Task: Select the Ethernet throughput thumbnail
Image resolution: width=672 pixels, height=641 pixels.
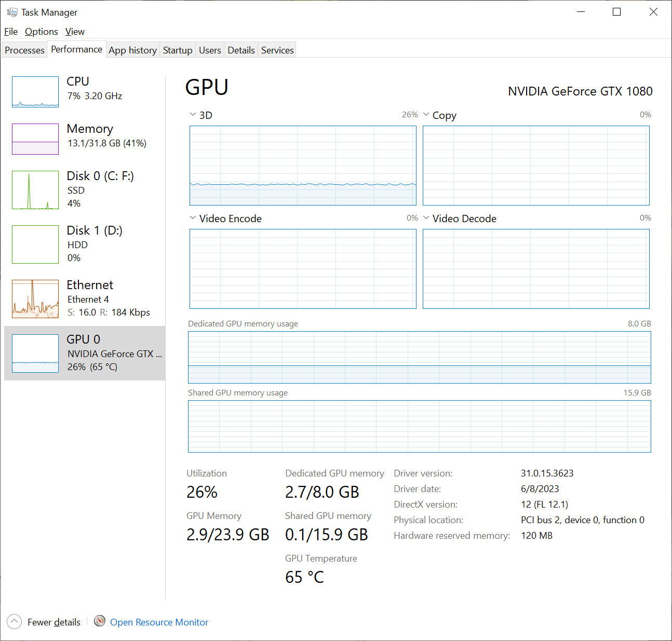Action: pyautogui.click(x=35, y=299)
